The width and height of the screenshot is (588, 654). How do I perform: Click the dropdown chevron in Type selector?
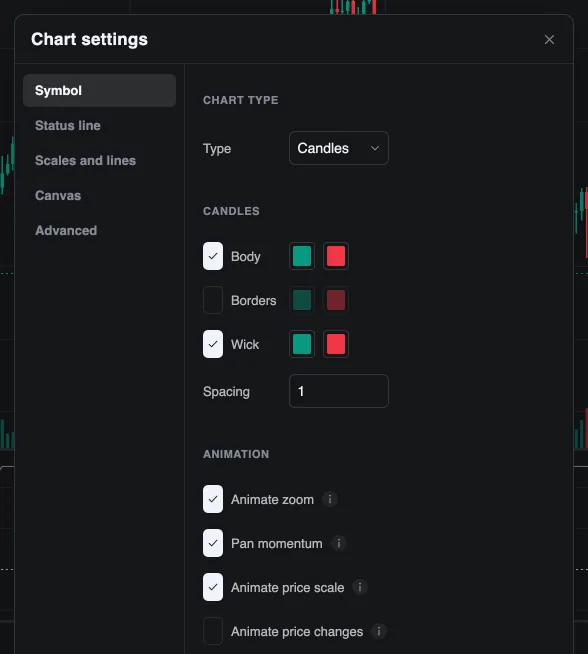pyautogui.click(x=375, y=148)
